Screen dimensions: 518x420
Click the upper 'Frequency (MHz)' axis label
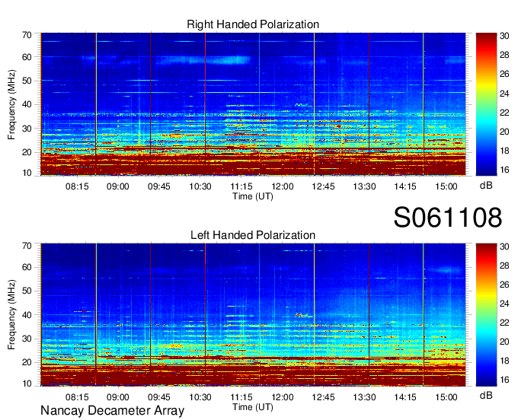(11, 104)
